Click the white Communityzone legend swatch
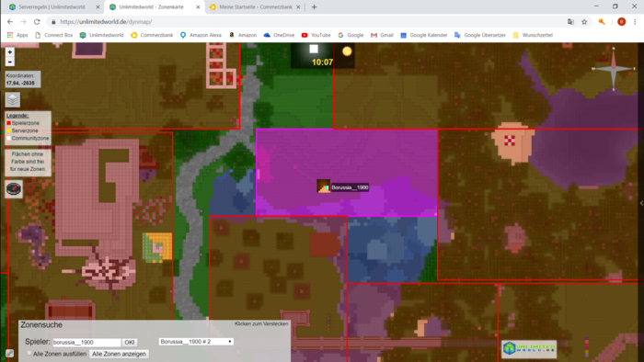The height and width of the screenshot is (362, 644). (x=8, y=138)
